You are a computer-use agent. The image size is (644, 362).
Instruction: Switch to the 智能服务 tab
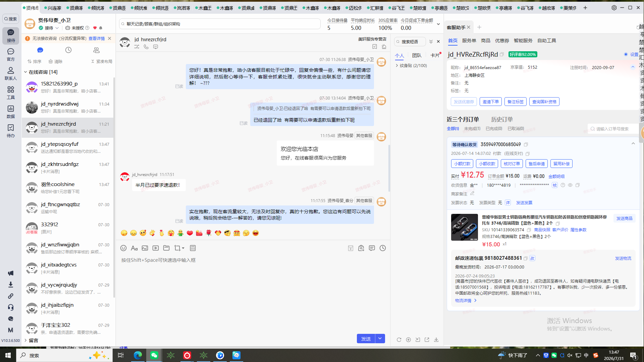coord(523,41)
